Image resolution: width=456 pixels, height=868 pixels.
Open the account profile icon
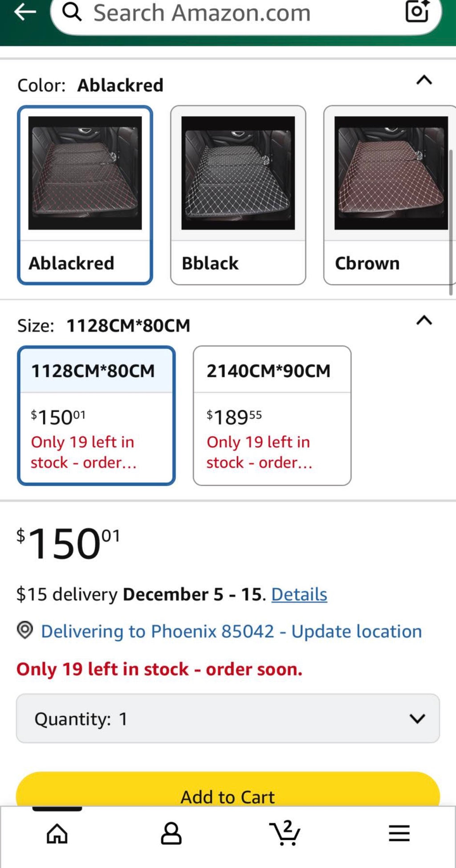pos(171,833)
